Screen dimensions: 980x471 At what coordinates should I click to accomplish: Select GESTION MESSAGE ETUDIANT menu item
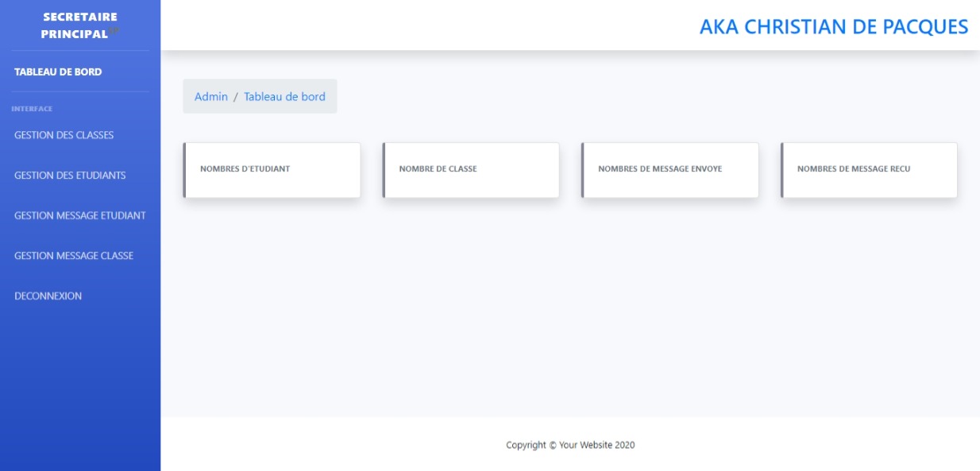pyautogui.click(x=79, y=215)
